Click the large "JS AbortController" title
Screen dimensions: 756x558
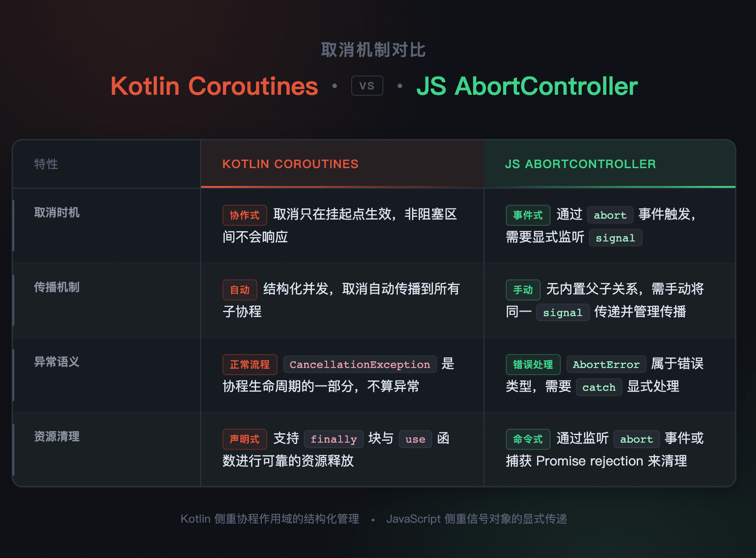[x=527, y=86]
